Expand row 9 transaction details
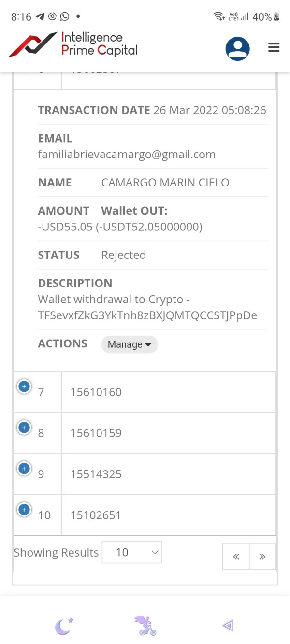 tap(24, 469)
